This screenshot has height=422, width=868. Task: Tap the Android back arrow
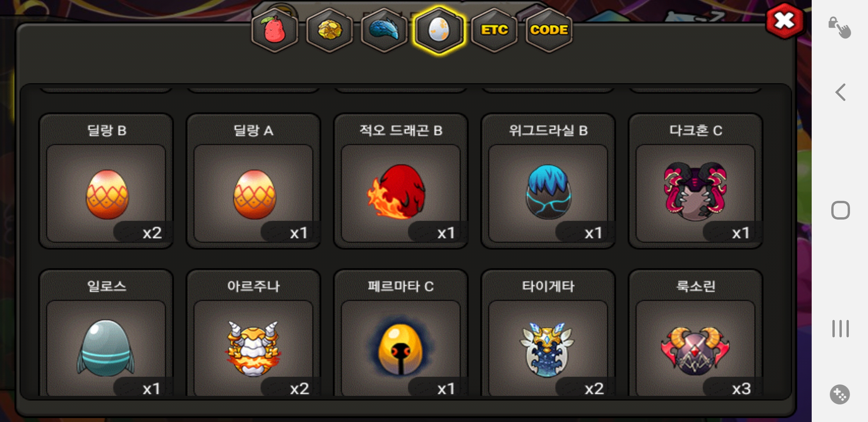coord(841,93)
